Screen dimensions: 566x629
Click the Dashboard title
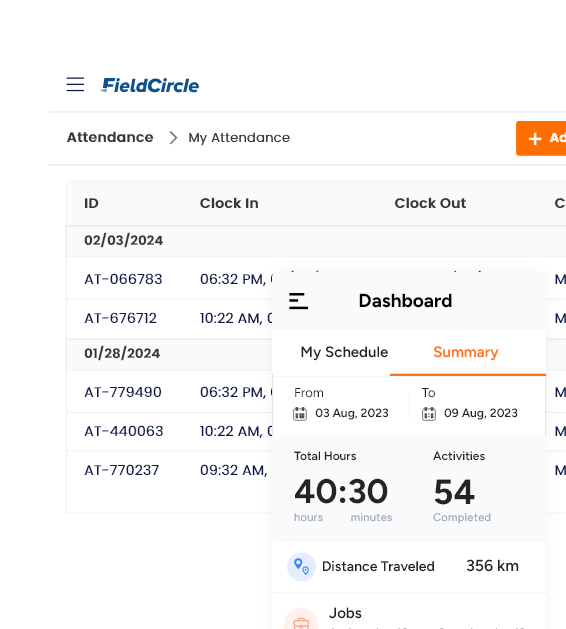[405, 301]
